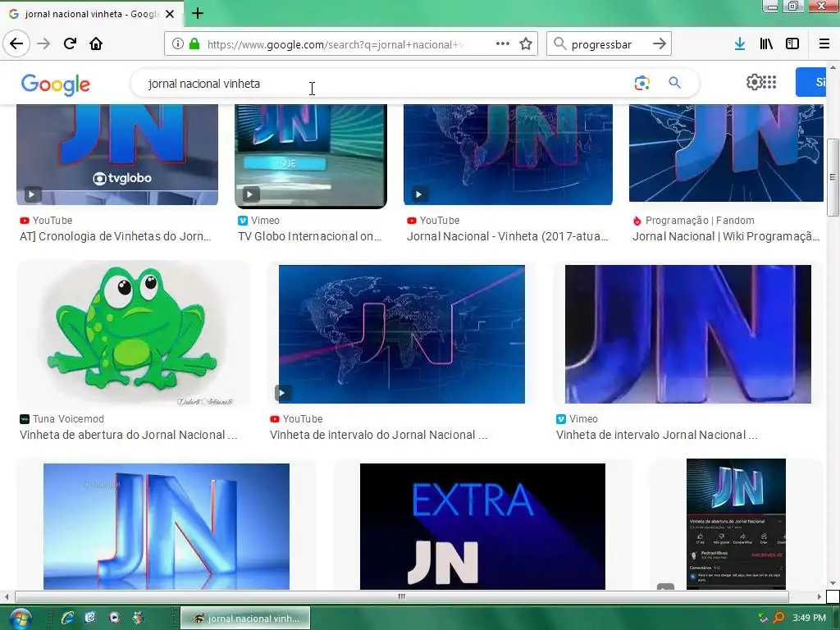Open 'Vinheta de intervalo do Jornal Nacional' YouTube link
The width and height of the screenshot is (840, 630).
pyautogui.click(x=378, y=435)
